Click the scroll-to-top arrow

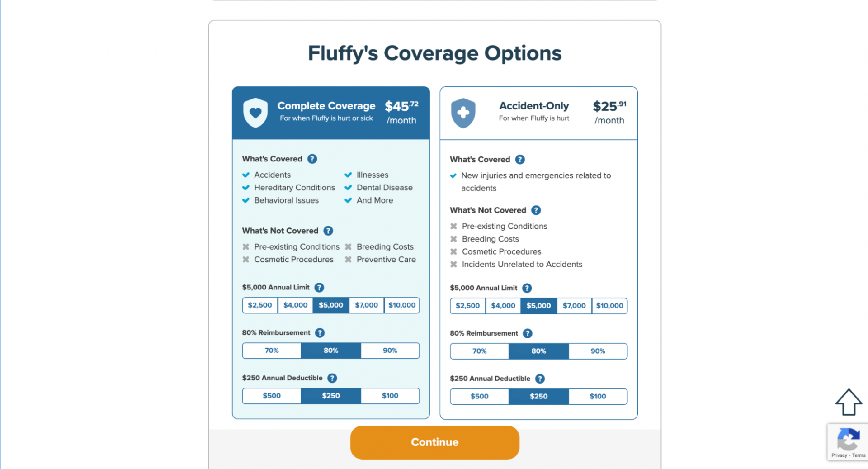tap(849, 402)
